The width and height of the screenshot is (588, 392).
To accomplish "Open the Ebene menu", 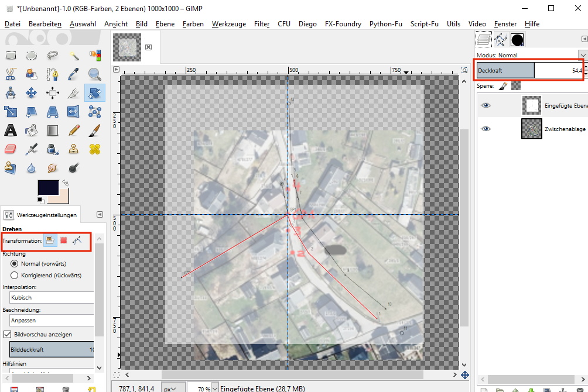I will coord(165,23).
